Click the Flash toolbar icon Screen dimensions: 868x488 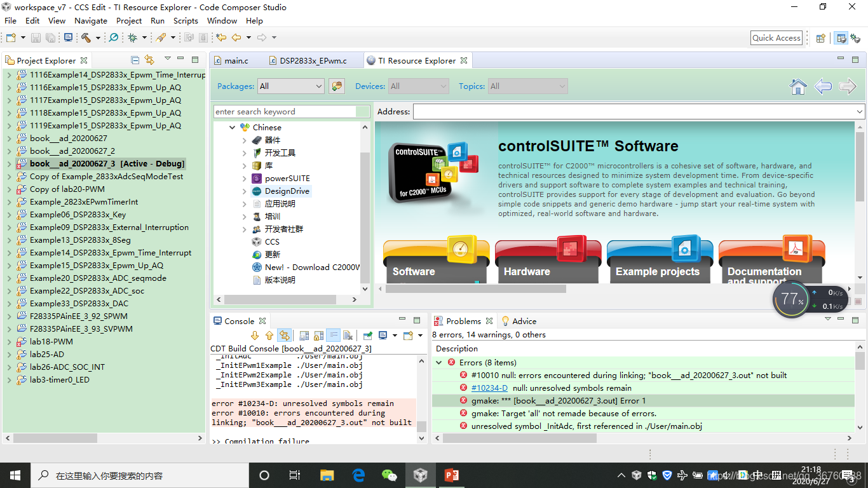161,38
